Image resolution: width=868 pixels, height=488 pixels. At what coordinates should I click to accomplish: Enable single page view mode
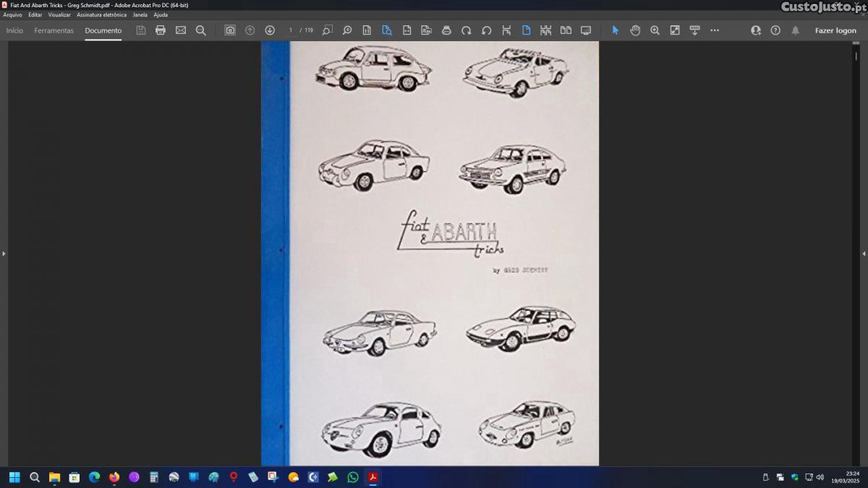(526, 30)
